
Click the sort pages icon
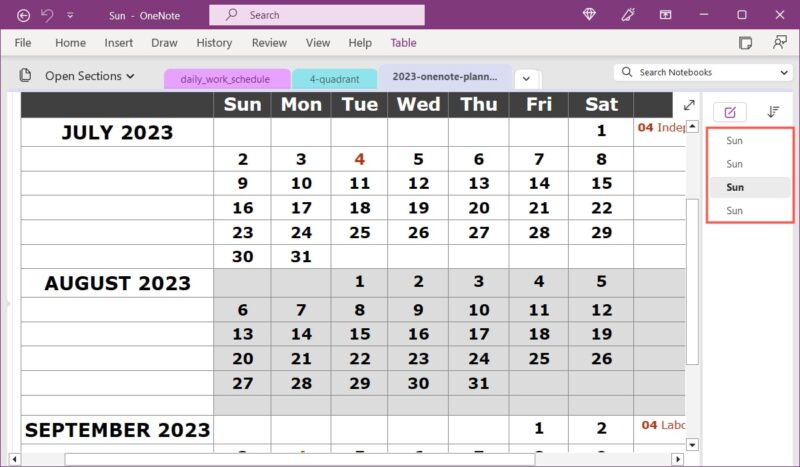pyautogui.click(x=773, y=112)
